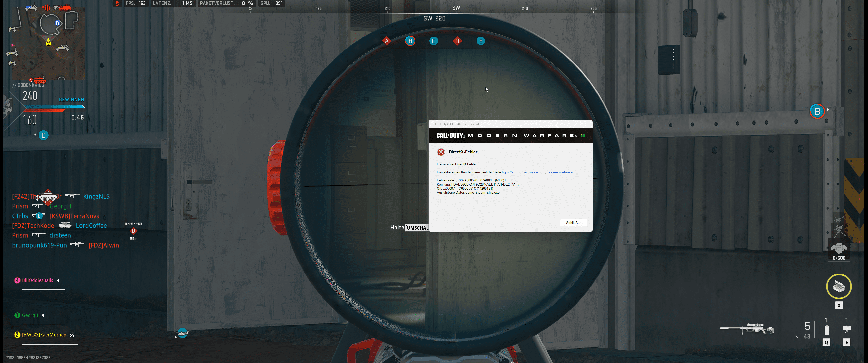The image size is (868, 363).
Task: Click the C objective indicator below the score
Action: [43, 135]
